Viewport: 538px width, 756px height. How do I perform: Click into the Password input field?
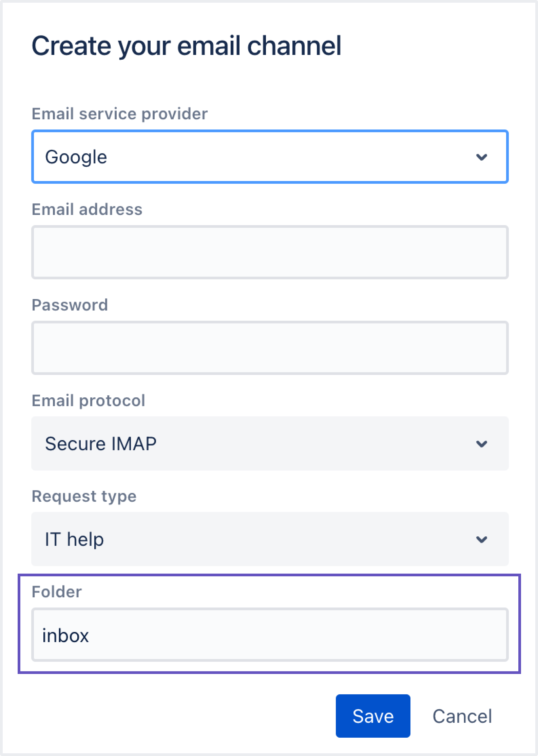pyautogui.click(x=270, y=348)
